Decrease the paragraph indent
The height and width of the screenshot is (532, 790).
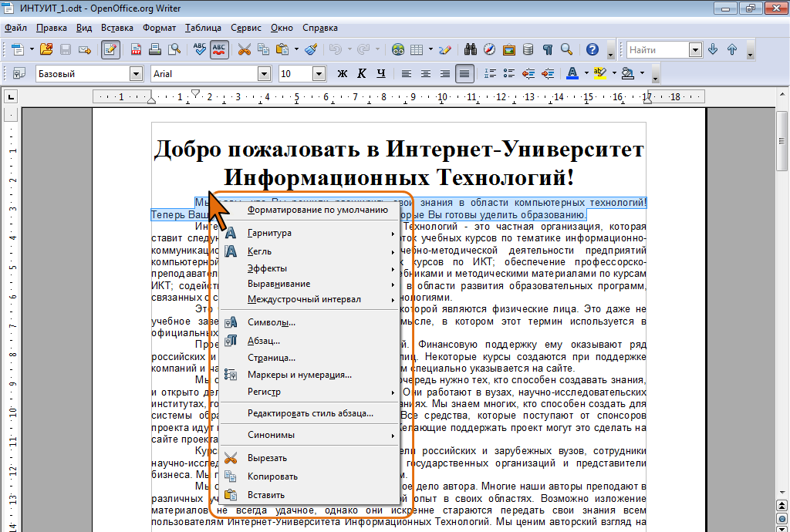click(x=528, y=73)
